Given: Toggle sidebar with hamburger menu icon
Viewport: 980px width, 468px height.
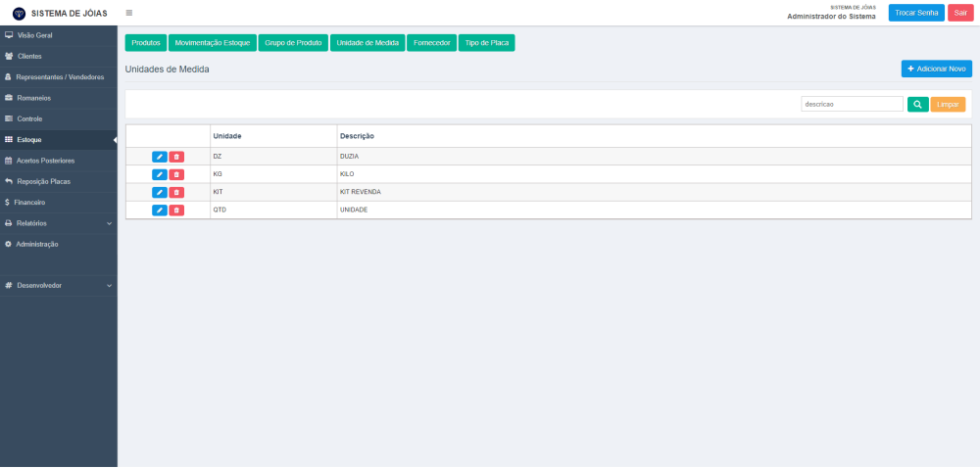Looking at the screenshot, I should click(x=129, y=13).
